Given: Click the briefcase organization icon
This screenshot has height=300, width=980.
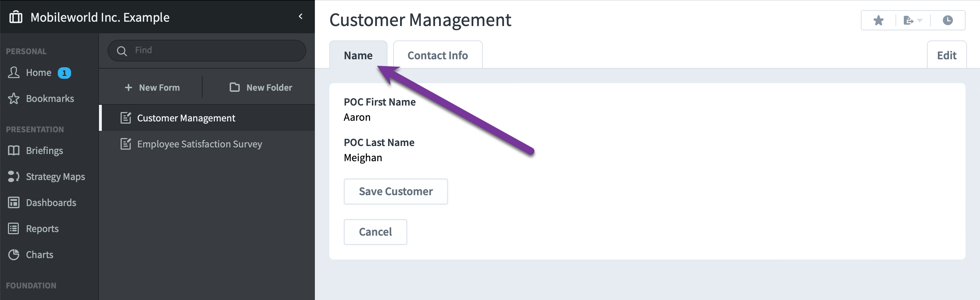Looking at the screenshot, I should click(16, 17).
